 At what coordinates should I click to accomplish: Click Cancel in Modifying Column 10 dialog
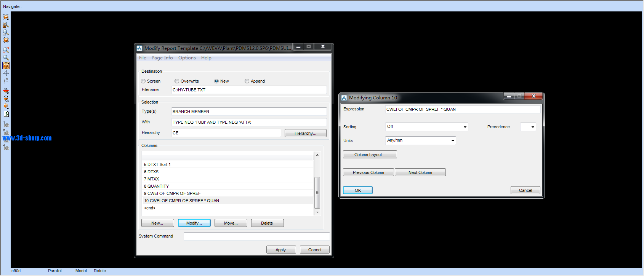pos(525,190)
